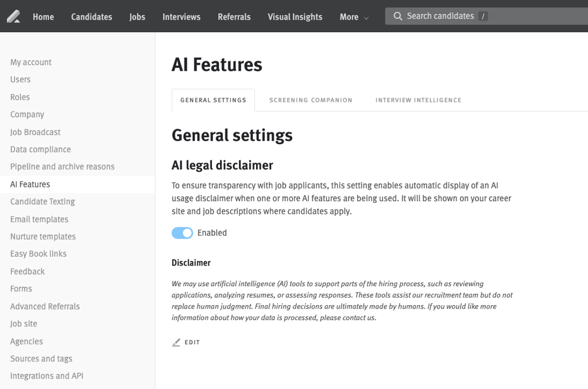588x389 pixels.
Task: Go to Visual Insights page
Action: (295, 17)
